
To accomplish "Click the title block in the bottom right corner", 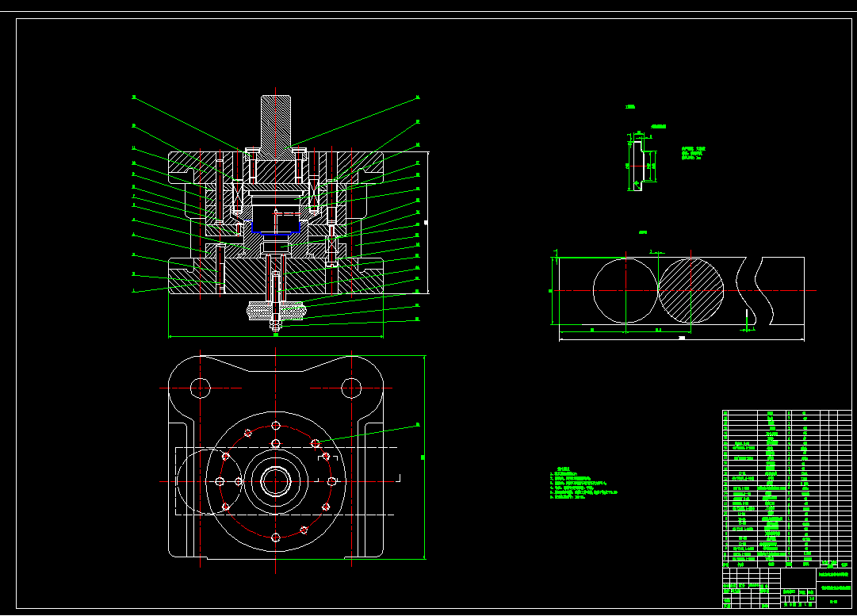I will pyautogui.click(x=787, y=588).
